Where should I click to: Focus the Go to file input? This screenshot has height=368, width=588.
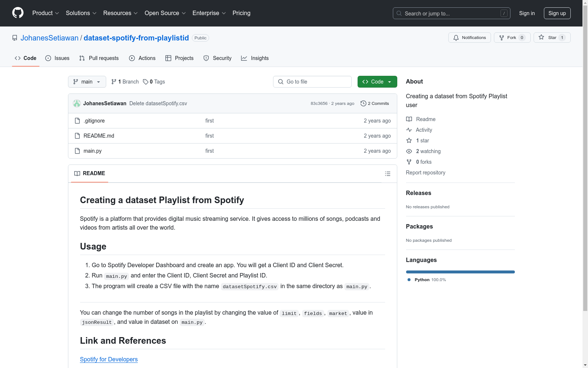tap(312, 82)
